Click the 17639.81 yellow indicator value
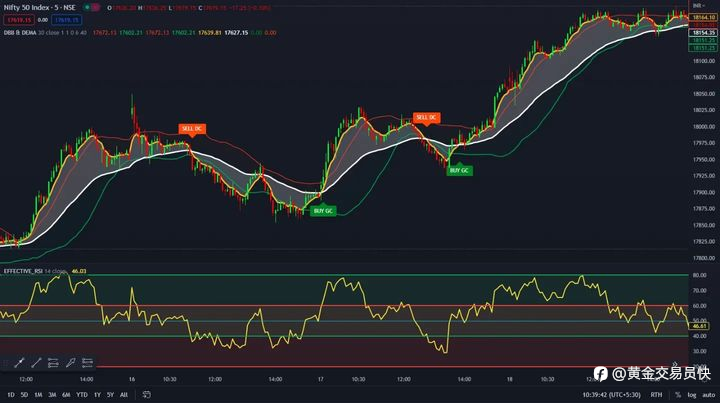 coord(210,33)
